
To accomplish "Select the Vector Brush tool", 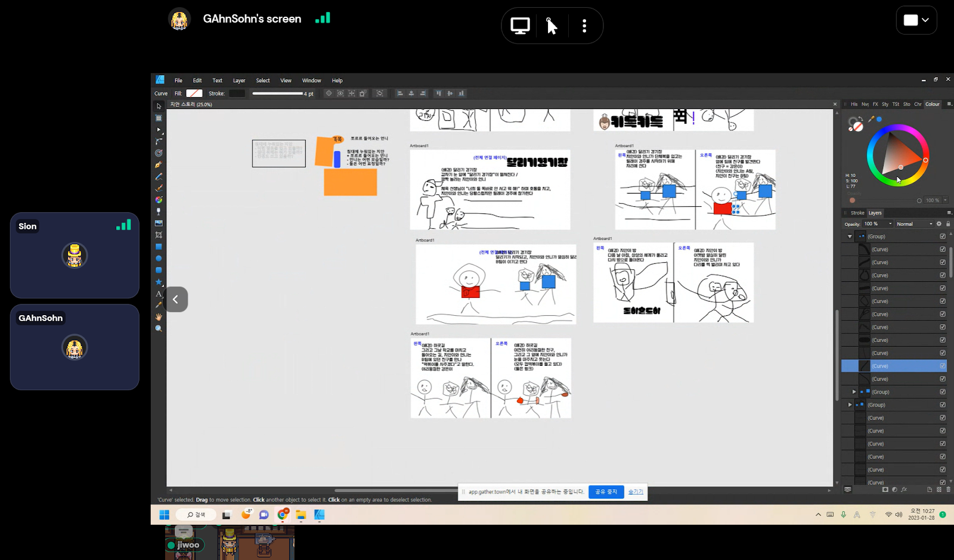I will pos(159,188).
